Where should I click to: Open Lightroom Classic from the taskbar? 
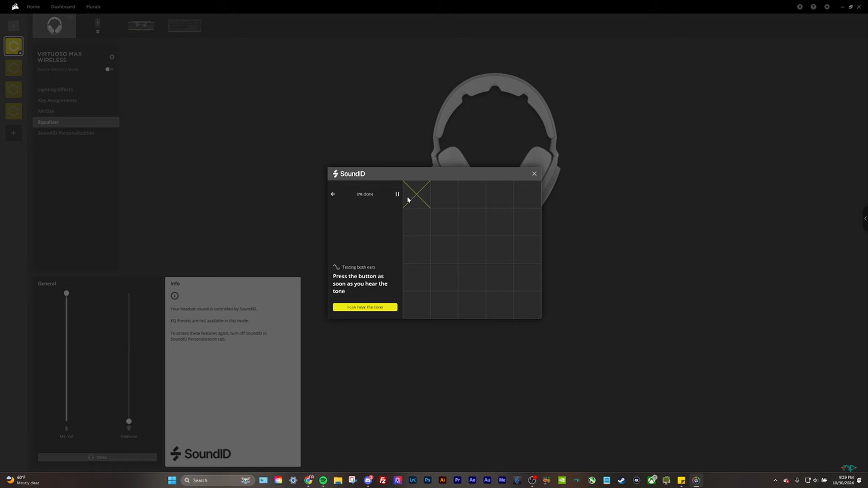(x=413, y=480)
